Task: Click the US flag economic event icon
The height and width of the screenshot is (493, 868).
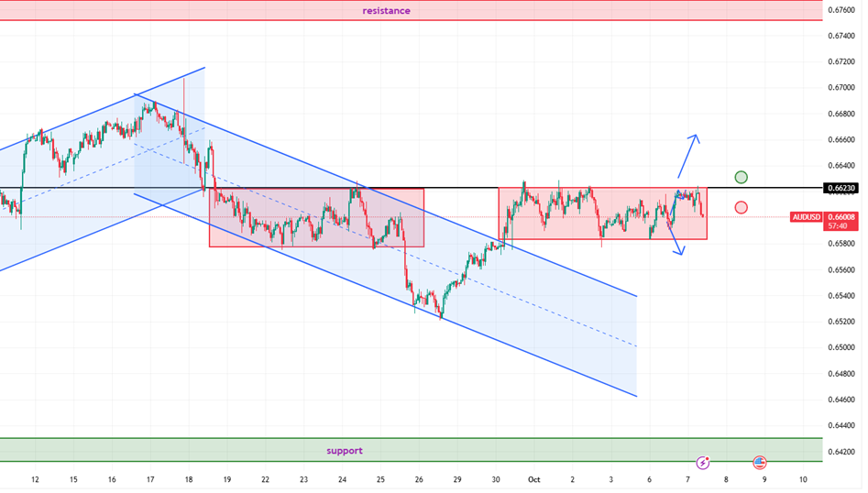Action: click(760, 463)
